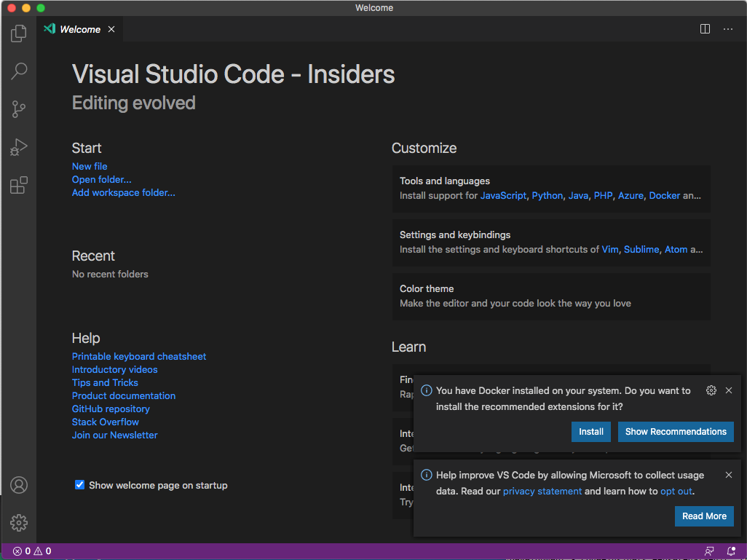Click the No recent folders text
This screenshot has width=747, height=560.
point(109,274)
